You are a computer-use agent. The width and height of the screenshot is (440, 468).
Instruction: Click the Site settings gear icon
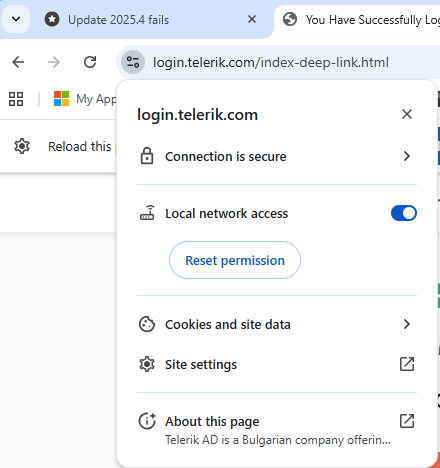pos(147,364)
